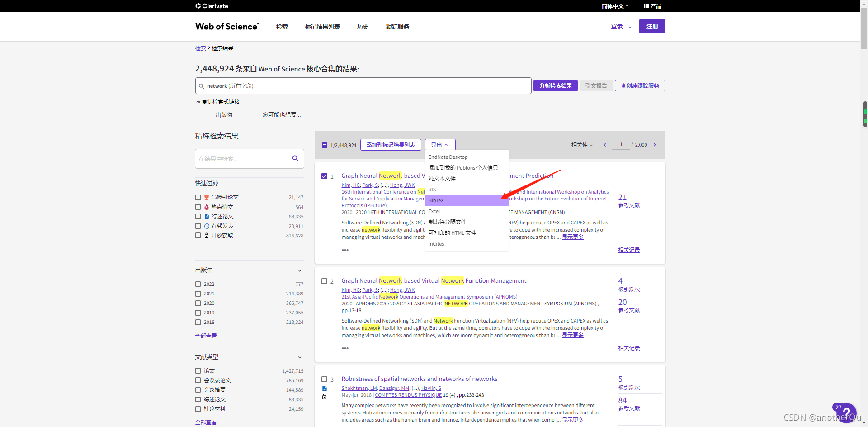The width and height of the screenshot is (868, 427).
Task: Choose RIS export option
Action: pyautogui.click(x=467, y=190)
